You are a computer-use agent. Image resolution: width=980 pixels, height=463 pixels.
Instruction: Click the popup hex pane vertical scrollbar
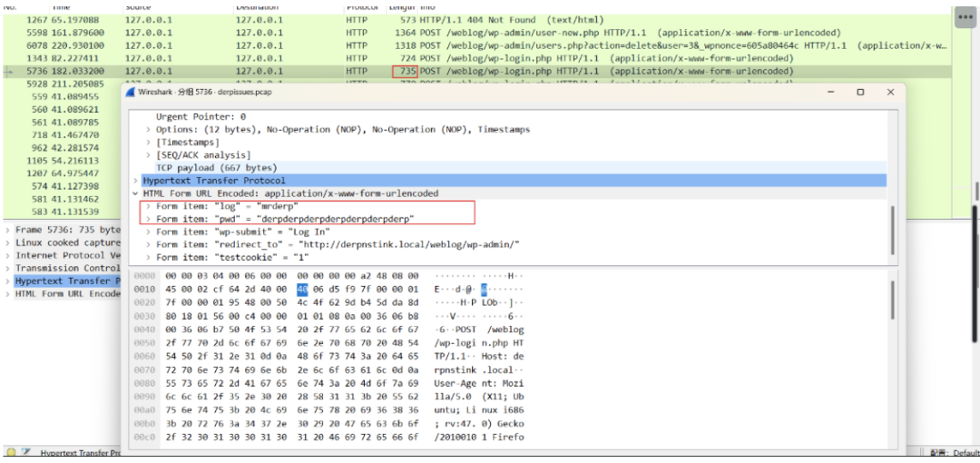point(891,300)
